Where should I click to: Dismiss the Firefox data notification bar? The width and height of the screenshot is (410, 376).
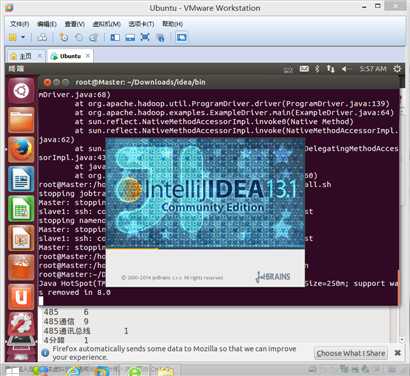[x=397, y=353]
